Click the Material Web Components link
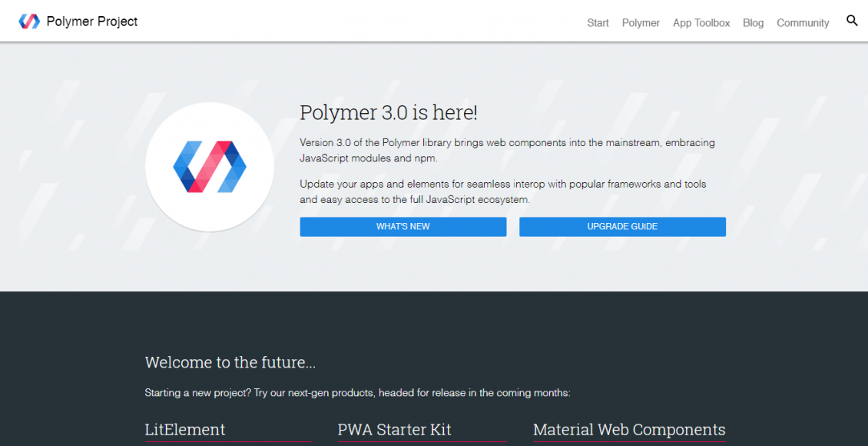This screenshot has width=868, height=446. coord(629,430)
